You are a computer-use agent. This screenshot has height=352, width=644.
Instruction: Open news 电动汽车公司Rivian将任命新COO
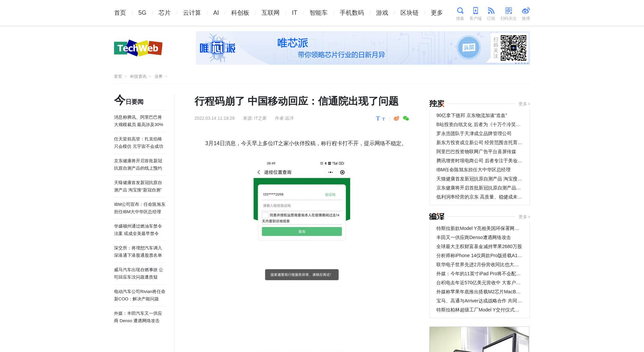pyautogui.click(x=140, y=295)
